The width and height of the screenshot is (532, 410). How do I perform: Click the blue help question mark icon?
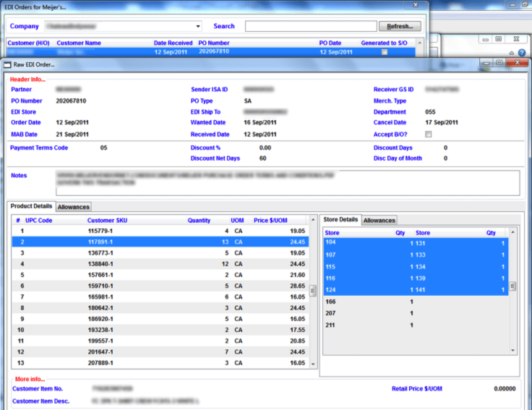click(x=521, y=54)
